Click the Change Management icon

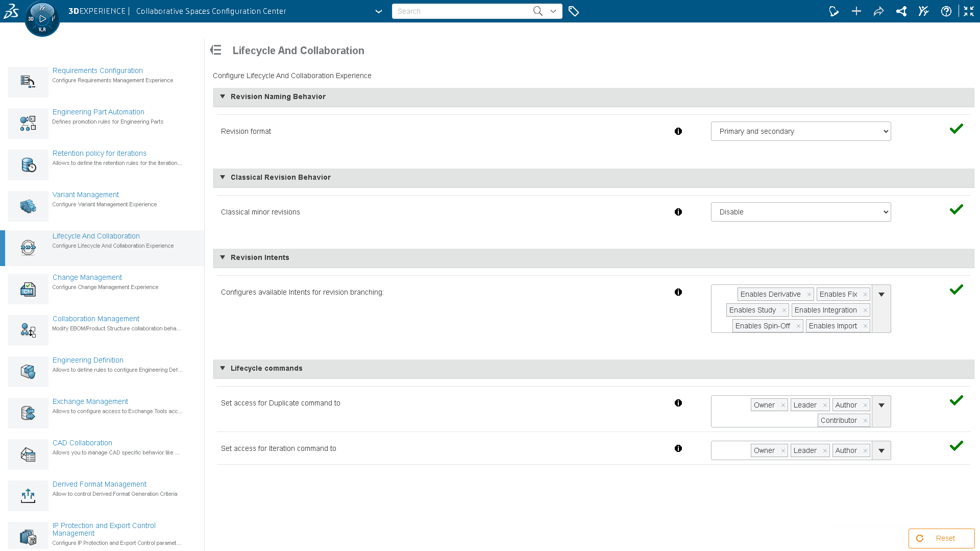28,289
